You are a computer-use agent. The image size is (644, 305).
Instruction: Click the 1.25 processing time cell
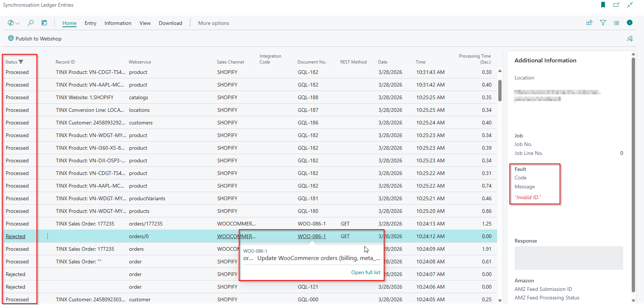click(x=487, y=224)
